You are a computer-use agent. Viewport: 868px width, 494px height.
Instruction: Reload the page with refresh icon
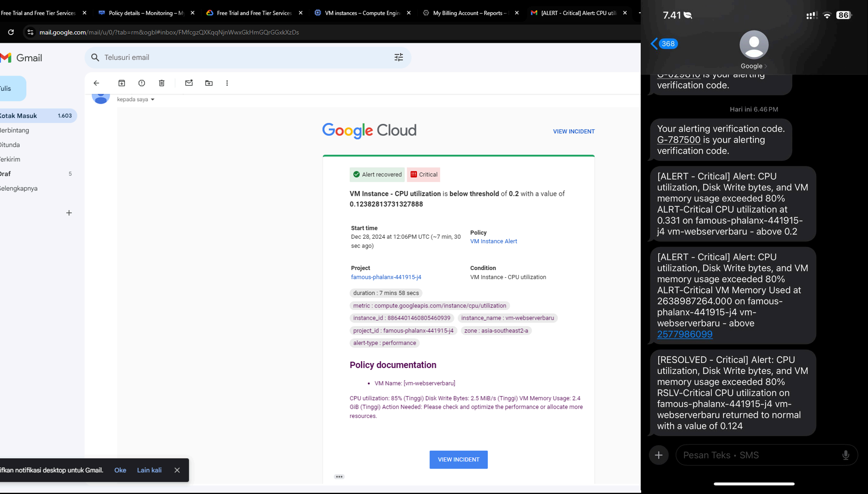tap(11, 32)
